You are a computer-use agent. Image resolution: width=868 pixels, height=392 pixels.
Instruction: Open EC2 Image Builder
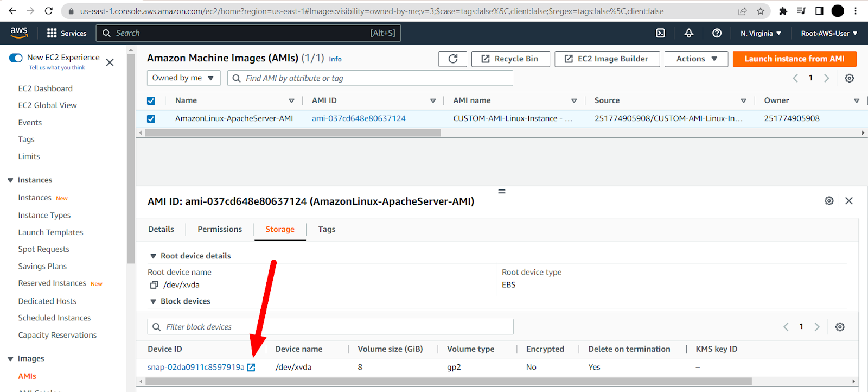point(607,59)
